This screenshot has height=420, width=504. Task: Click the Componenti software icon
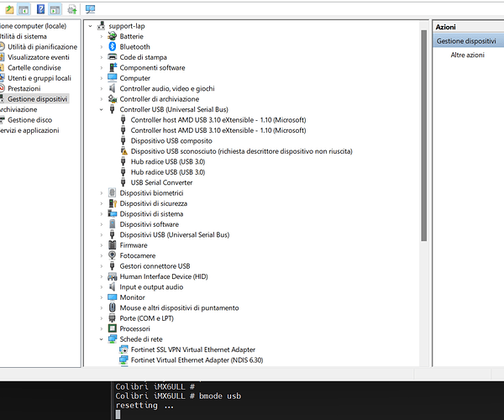click(113, 67)
